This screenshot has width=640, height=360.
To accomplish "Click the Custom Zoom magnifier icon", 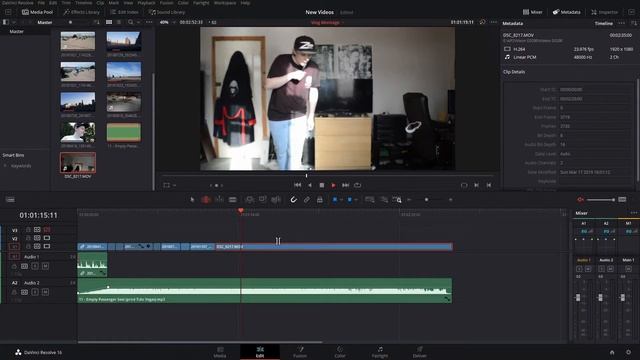I will coord(397,200).
